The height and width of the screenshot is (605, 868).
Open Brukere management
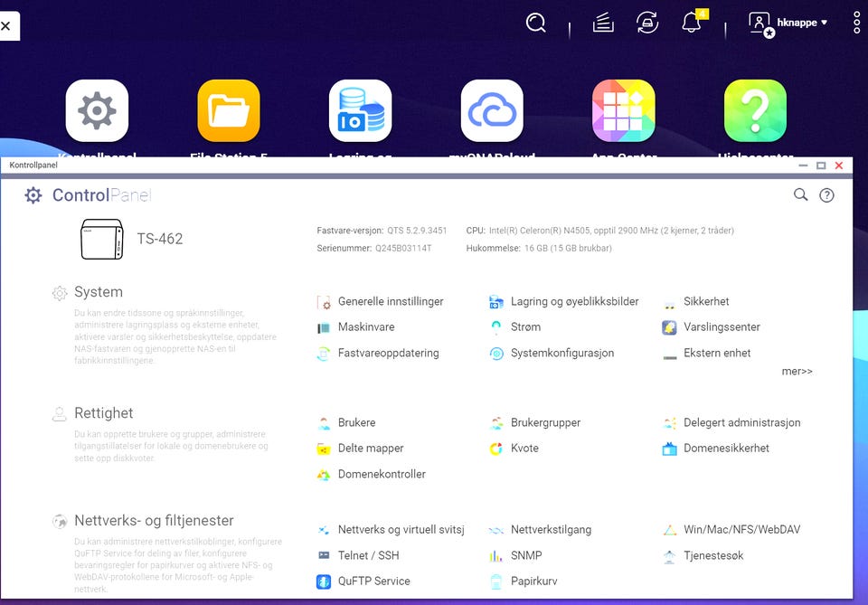(x=346, y=423)
